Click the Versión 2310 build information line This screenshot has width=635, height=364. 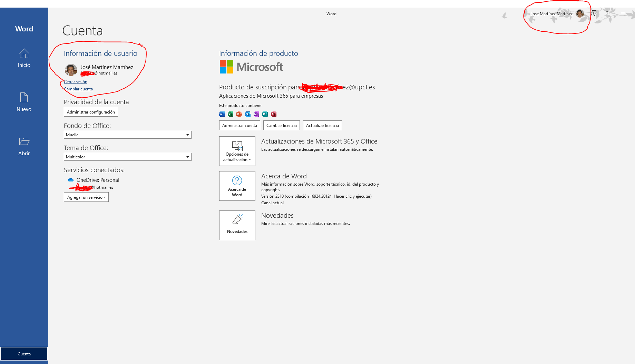point(316,196)
